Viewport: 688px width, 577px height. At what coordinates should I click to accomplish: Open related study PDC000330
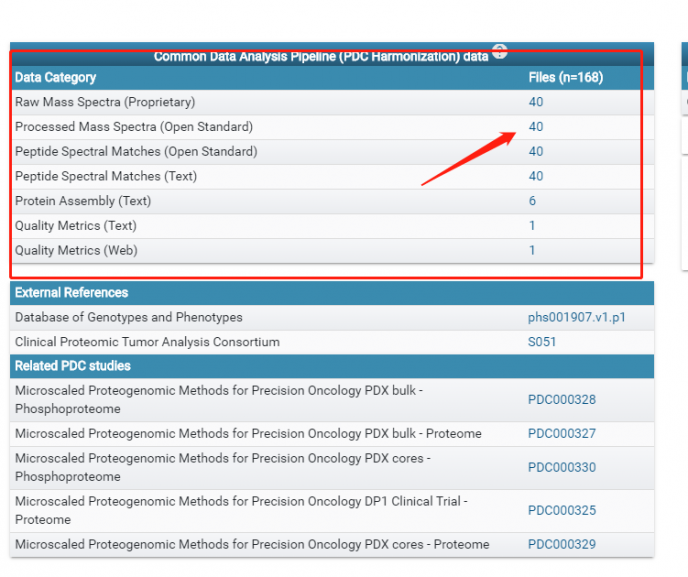pos(561,467)
